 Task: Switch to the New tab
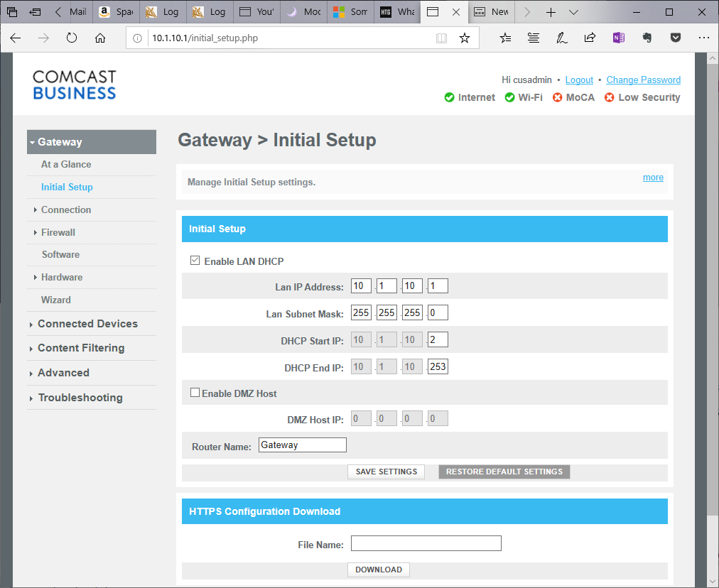tap(492, 12)
